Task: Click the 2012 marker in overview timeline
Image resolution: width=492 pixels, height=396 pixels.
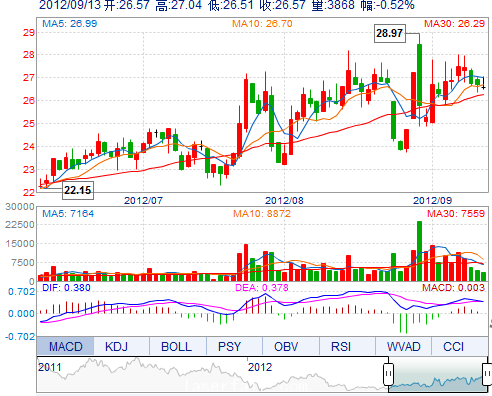Action: (x=260, y=367)
